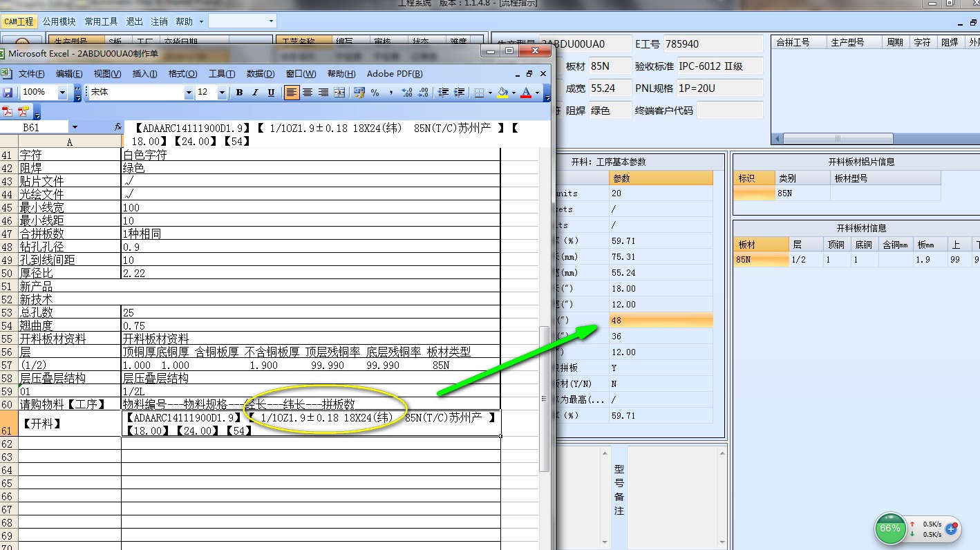Open Font Color dropdown arrow
Screen dimensions: 980x550
pyautogui.click(x=537, y=93)
